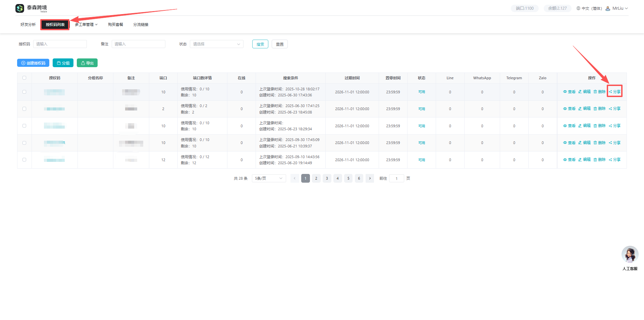Click 编辑 pencil icon in second row
644x320 pixels.
[x=580, y=109]
